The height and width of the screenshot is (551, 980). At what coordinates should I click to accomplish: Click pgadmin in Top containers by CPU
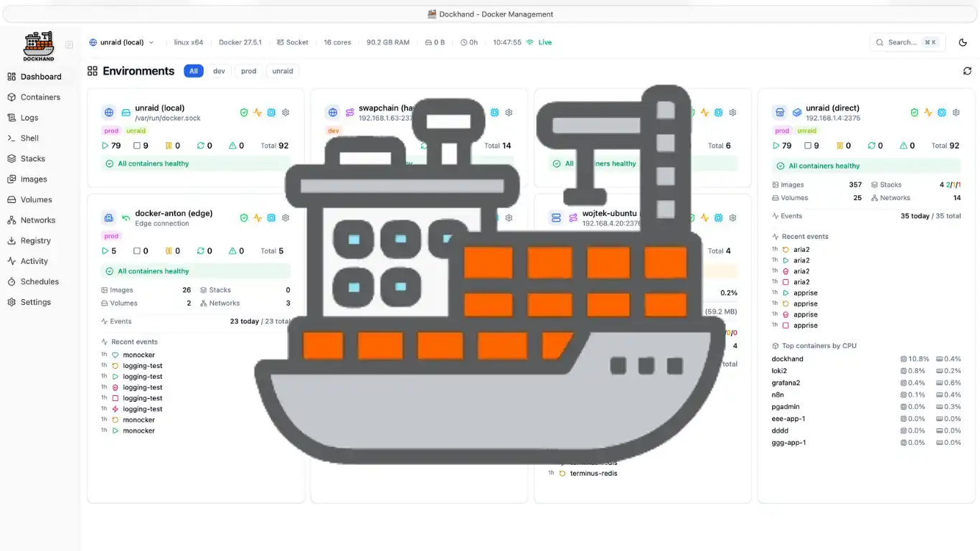tap(785, 407)
